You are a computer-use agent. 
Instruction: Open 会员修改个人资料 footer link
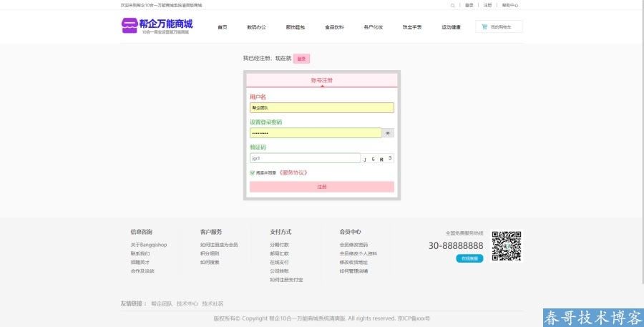click(x=358, y=253)
